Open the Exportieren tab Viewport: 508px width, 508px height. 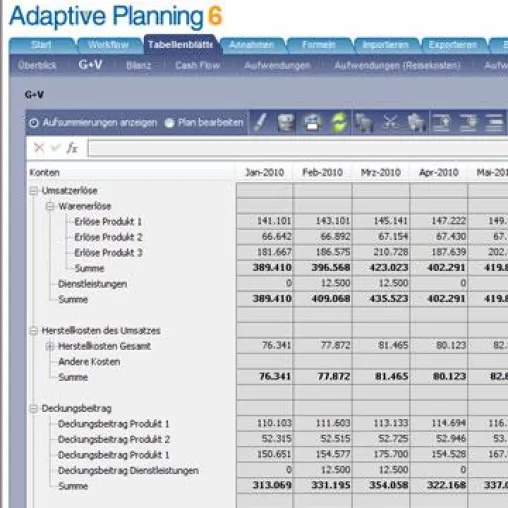[453, 45]
